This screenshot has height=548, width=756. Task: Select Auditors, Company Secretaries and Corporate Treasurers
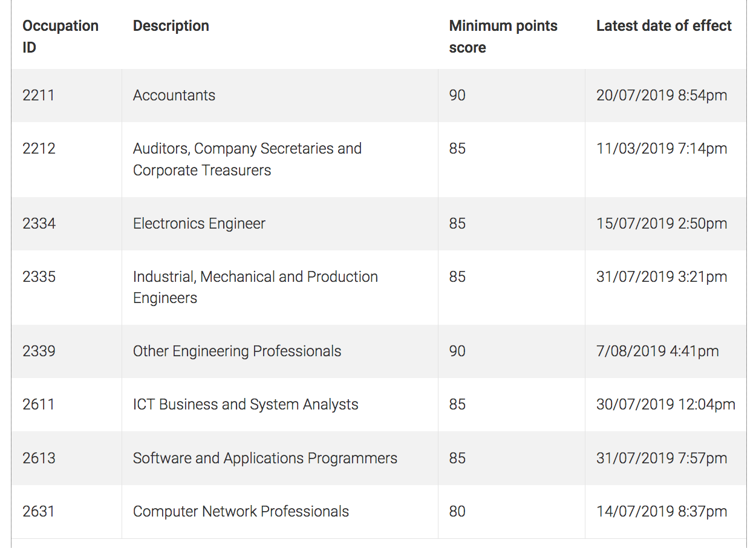[x=247, y=160]
